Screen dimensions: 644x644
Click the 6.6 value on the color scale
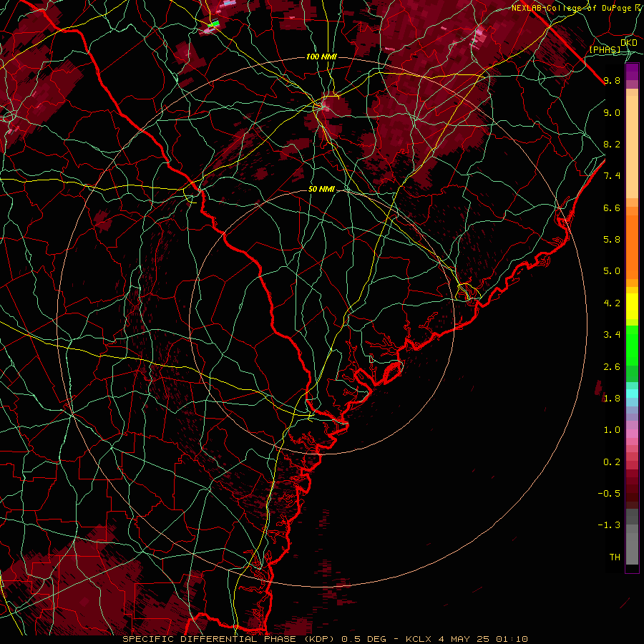tap(612, 208)
